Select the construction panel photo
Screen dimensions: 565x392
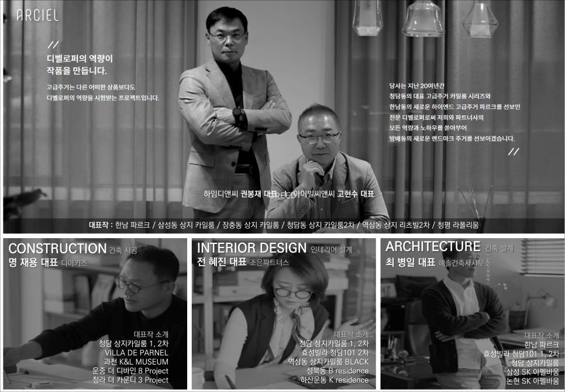click(95, 314)
